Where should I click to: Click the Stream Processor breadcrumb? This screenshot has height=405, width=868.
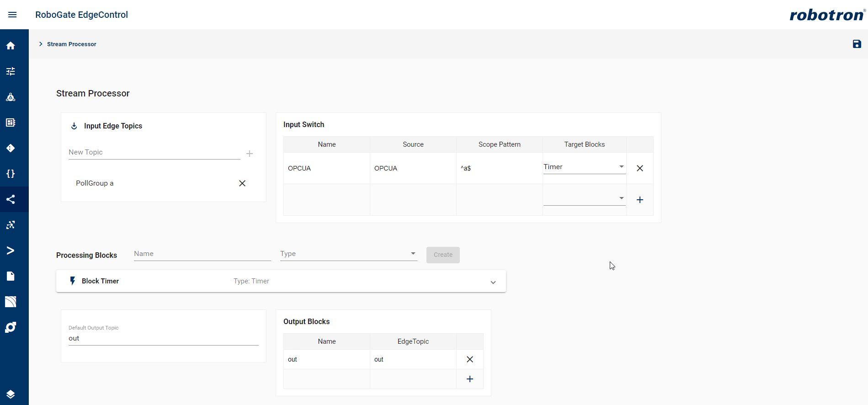coord(71,44)
